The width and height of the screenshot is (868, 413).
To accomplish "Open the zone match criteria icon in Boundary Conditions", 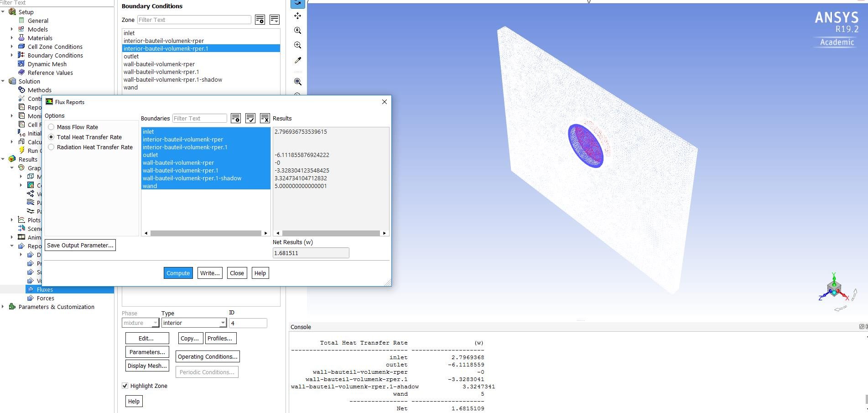I will tap(260, 19).
